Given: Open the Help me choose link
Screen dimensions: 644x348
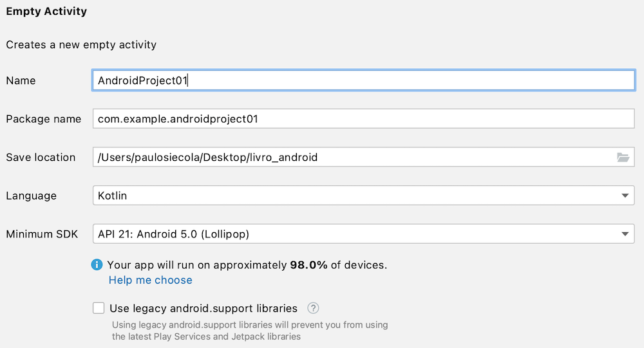Looking at the screenshot, I should 150,280.
